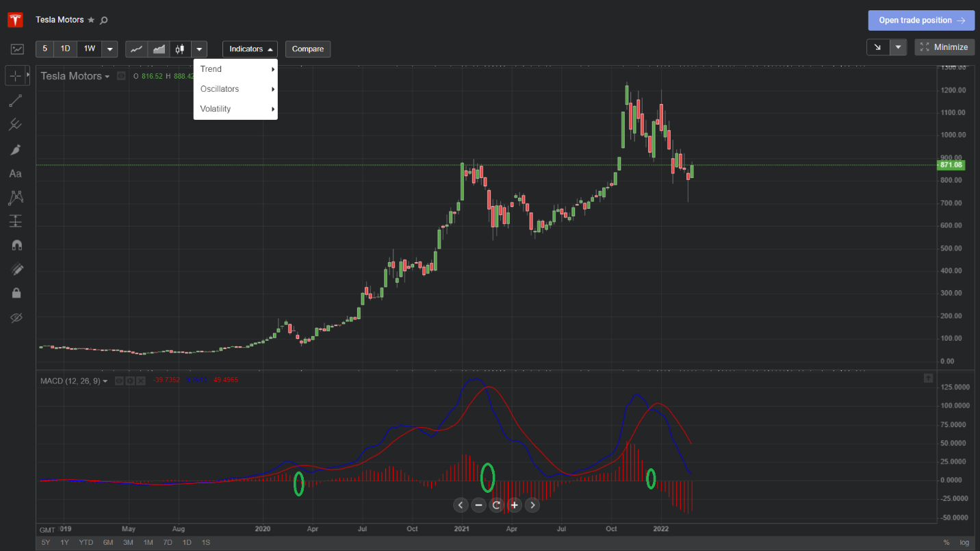Switch to candlestick chart type
The image size is (980, 551).
click(x=180, y=49)
